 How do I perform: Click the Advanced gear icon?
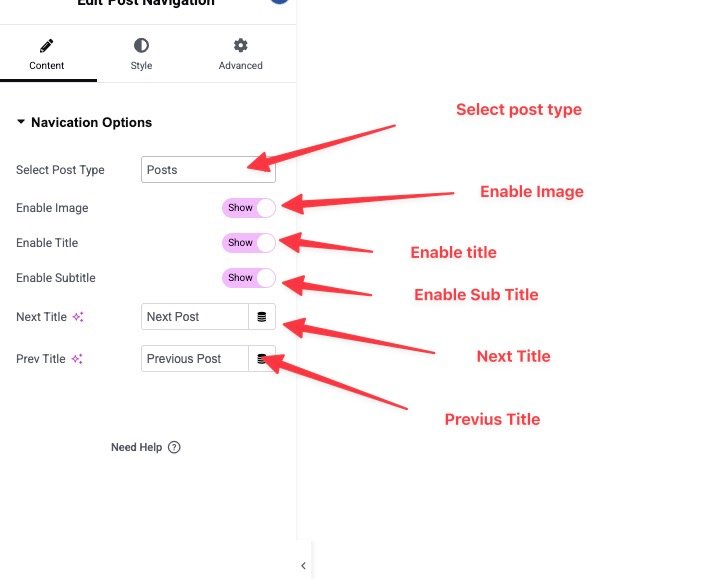[x=240, y=46]
